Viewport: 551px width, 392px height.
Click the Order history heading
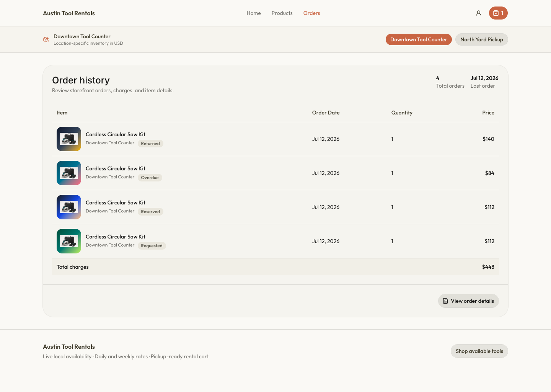[x=81, y=80]
